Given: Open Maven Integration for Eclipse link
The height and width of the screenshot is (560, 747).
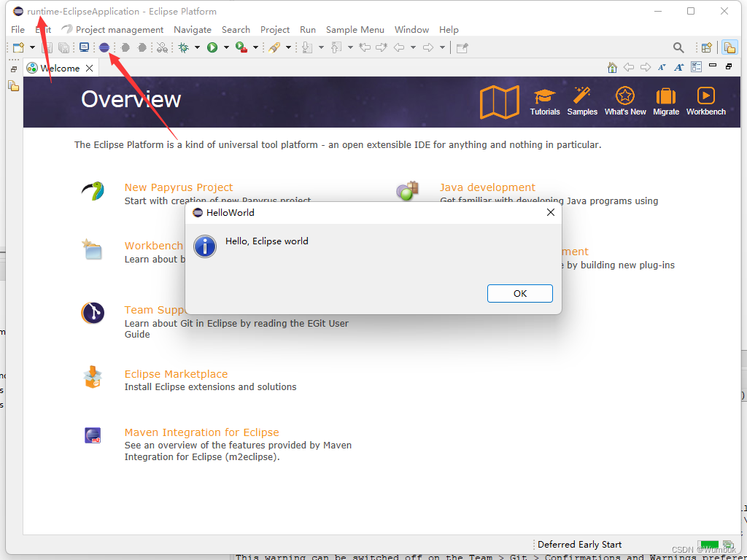Looking at the screenshot, I should [x=201, y=432].
